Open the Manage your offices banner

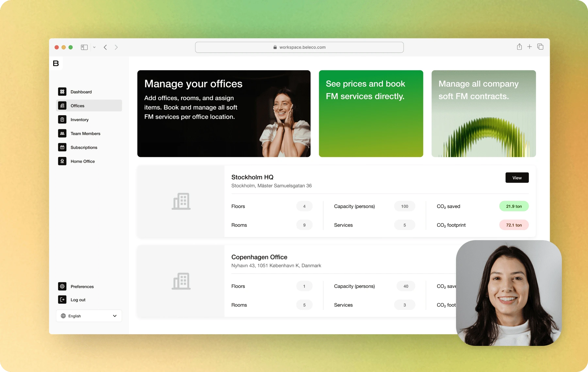pos(224,114)
